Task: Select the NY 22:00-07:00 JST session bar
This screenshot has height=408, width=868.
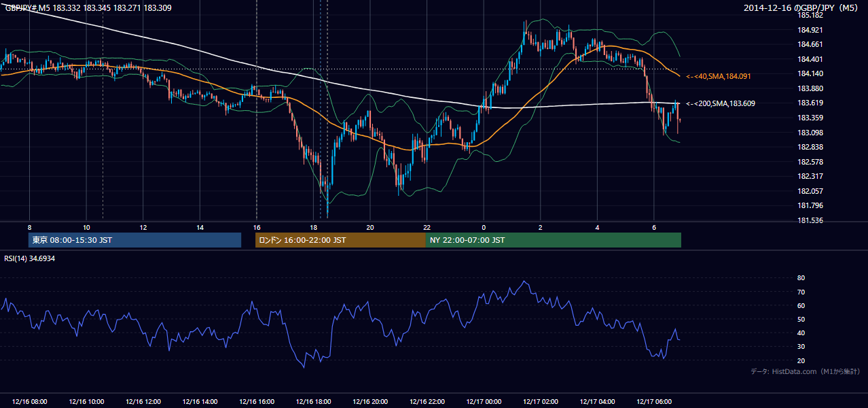Action: click(554, 240)
